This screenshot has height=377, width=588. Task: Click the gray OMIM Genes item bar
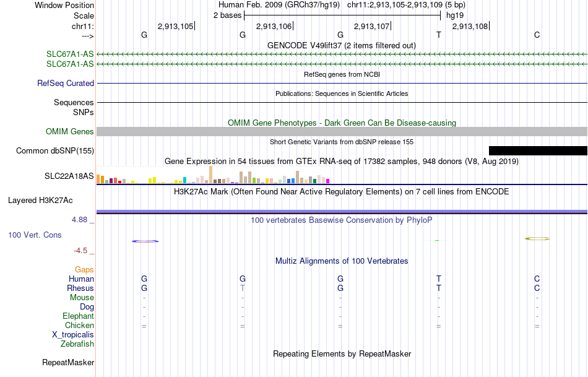pos(342,131)
